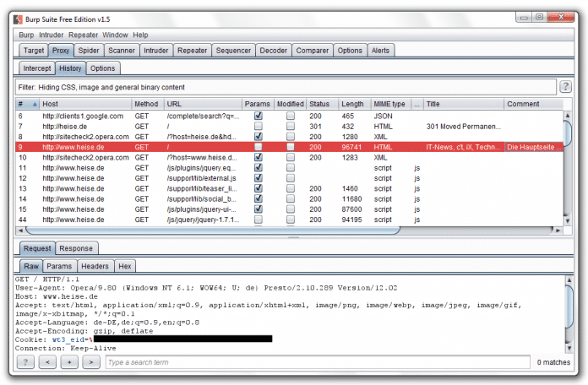Switch to the Repeater tool tab
Image resolution: width=588 pixels, height=385 pixels.
point(193,51)
